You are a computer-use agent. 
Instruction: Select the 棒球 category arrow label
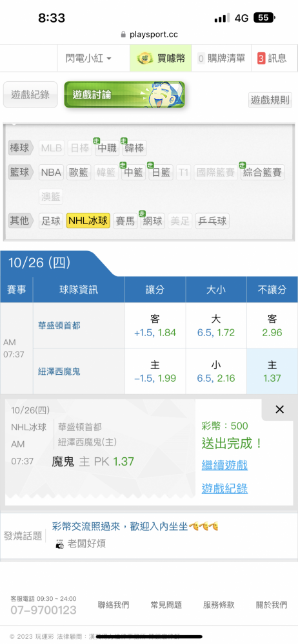click(x=20, y=148)
